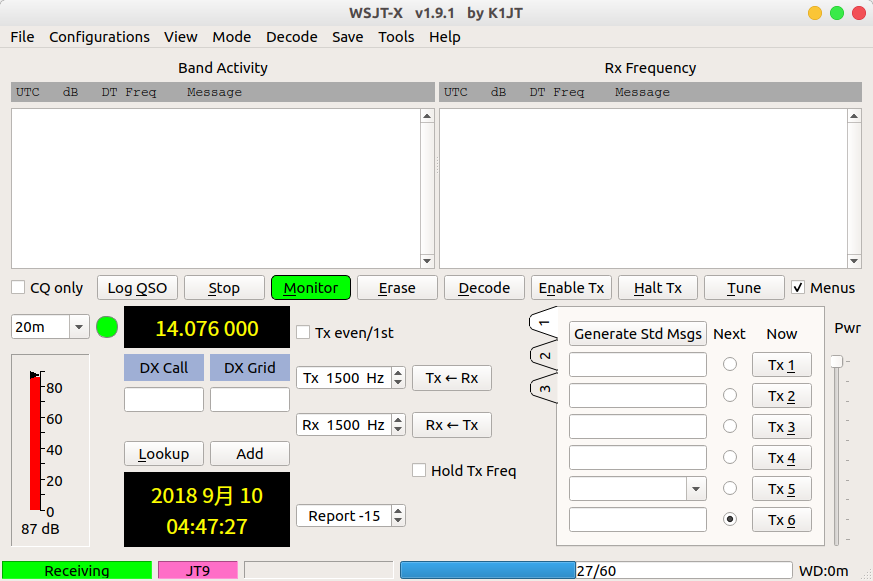Screen dimensions: 873x581
Task: Click the DX Grid input field
Action: point(249,400)
